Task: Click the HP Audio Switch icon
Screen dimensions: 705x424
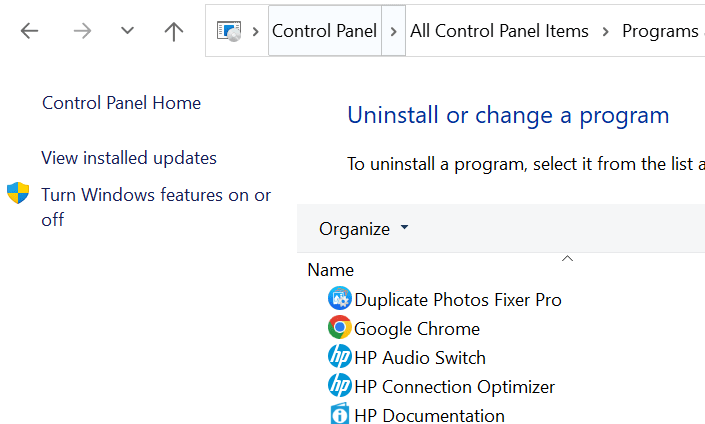Action: 340,357
